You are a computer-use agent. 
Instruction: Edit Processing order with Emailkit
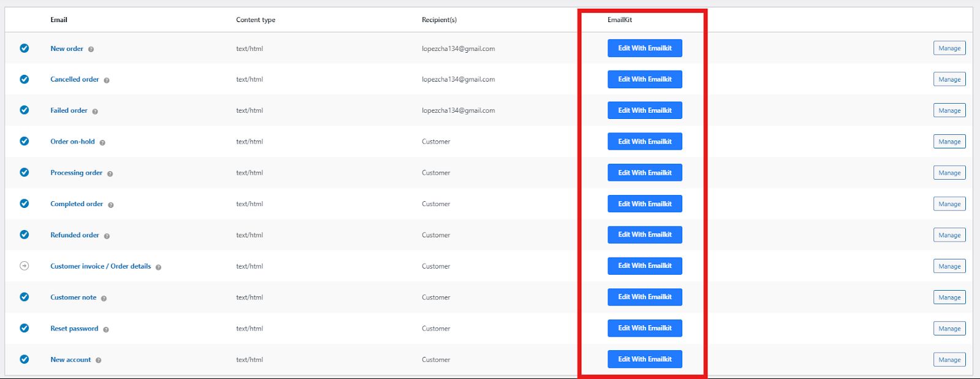pyautogui.click(x=645, y=173)
